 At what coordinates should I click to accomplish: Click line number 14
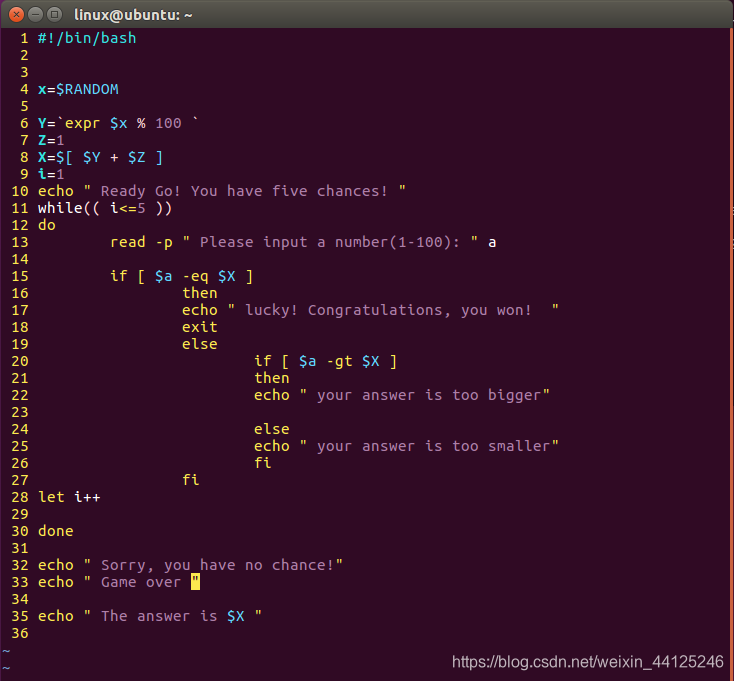tap(20, 259)
